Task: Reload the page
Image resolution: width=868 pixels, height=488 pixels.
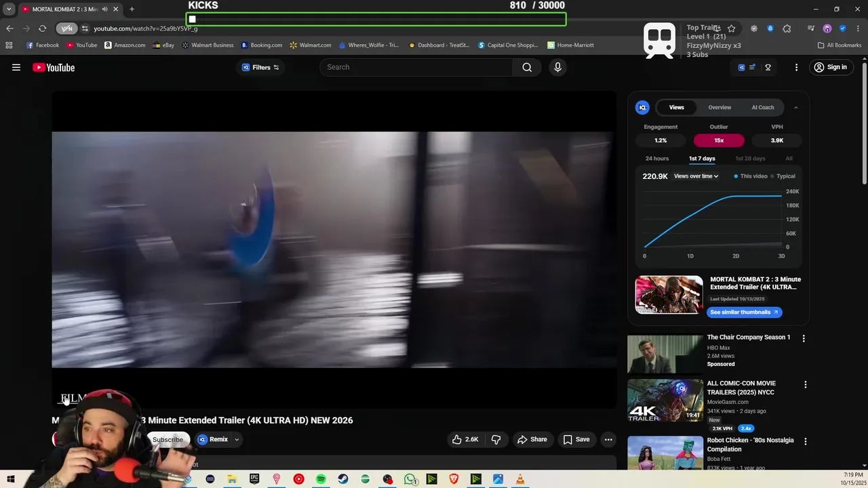Action: [x=42, y=28]
